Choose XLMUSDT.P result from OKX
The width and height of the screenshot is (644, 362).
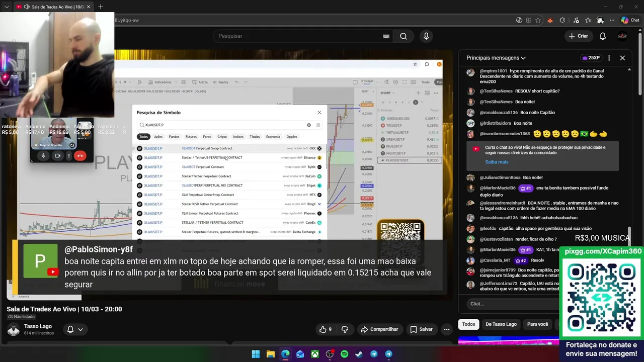pyautogui.click(x=229, y=148)
